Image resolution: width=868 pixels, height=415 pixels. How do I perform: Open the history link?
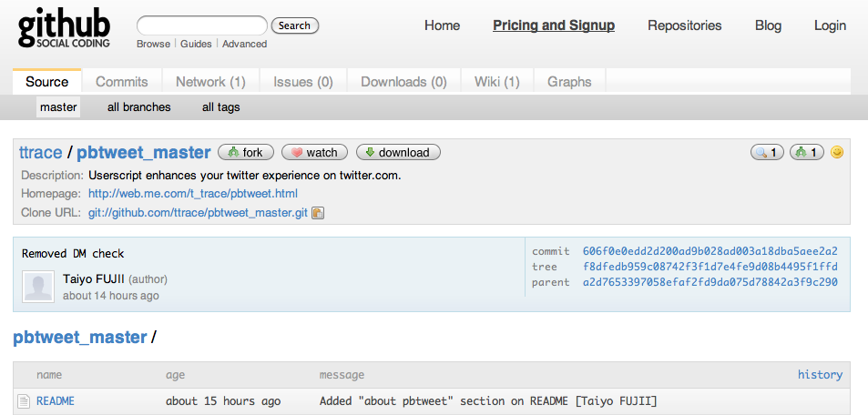[820, 375]
